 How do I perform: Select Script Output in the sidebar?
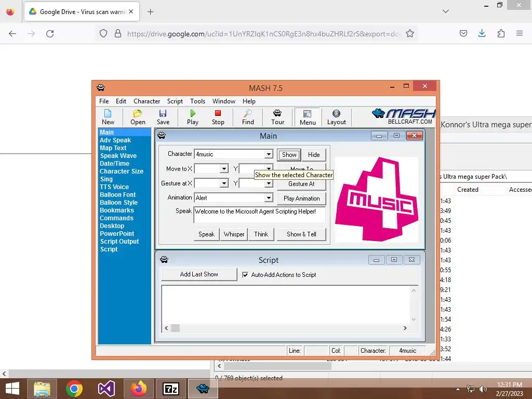119,242
